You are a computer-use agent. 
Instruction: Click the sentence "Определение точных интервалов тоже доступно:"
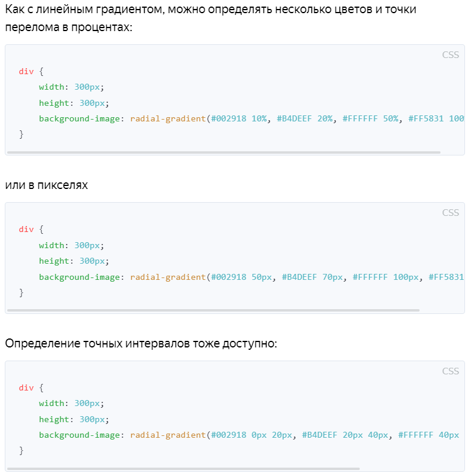click(141, 344)
